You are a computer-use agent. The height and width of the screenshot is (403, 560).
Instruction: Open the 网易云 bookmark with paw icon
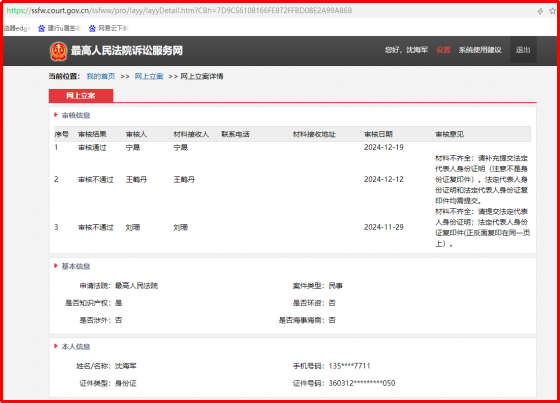[108, 28]
